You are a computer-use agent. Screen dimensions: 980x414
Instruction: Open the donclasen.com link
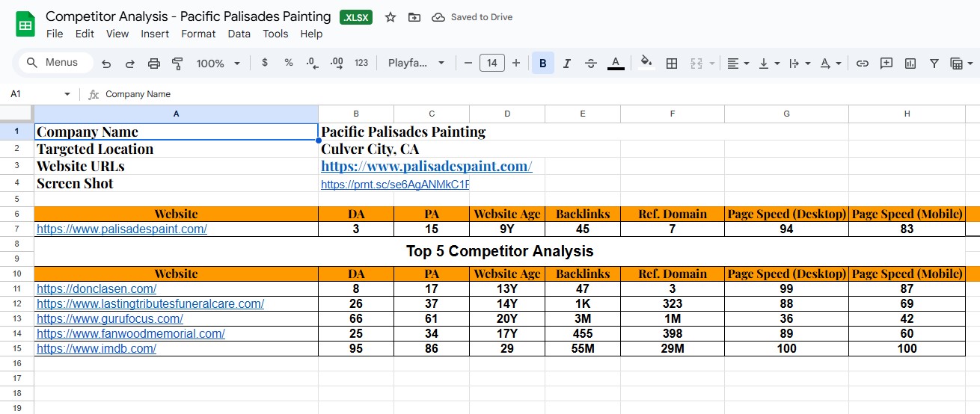(x=97, y=288)
